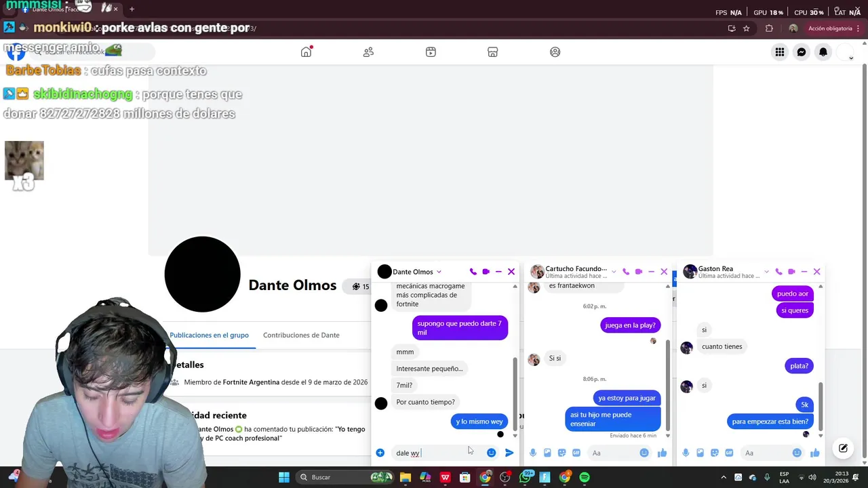Screen dimensions: 868x488
Task: Send the message in Dante Olmos chat
Action: [x=509, y=453]
